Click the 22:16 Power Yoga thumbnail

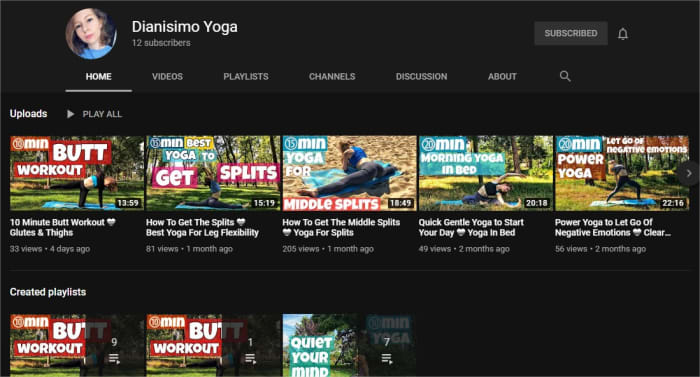tap(622, 173)
